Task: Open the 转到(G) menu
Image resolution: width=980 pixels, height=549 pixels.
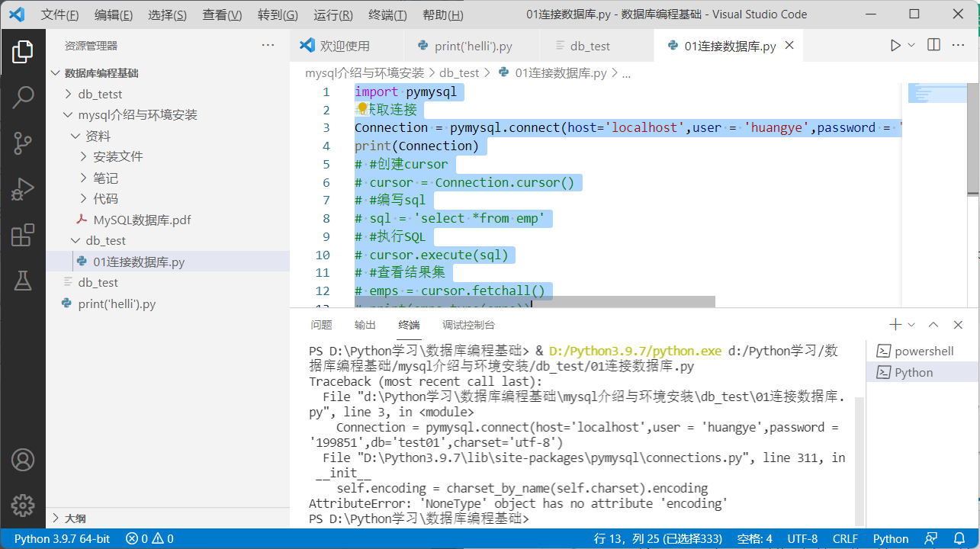Action: coord(278,15)
